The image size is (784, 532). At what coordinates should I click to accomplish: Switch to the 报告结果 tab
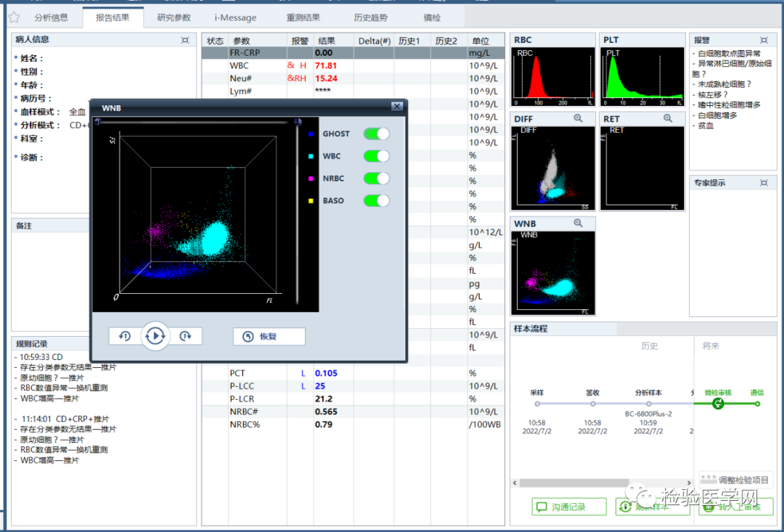(x=113, y=17)
